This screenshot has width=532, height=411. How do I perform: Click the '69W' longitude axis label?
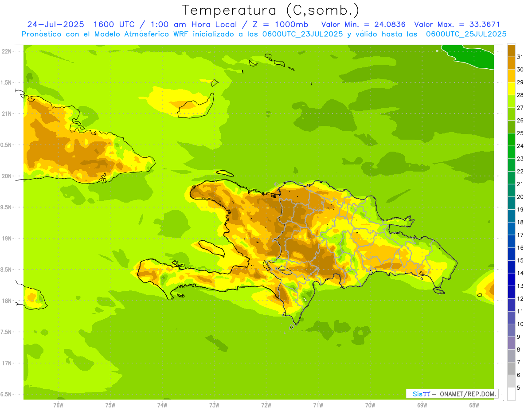422,405
